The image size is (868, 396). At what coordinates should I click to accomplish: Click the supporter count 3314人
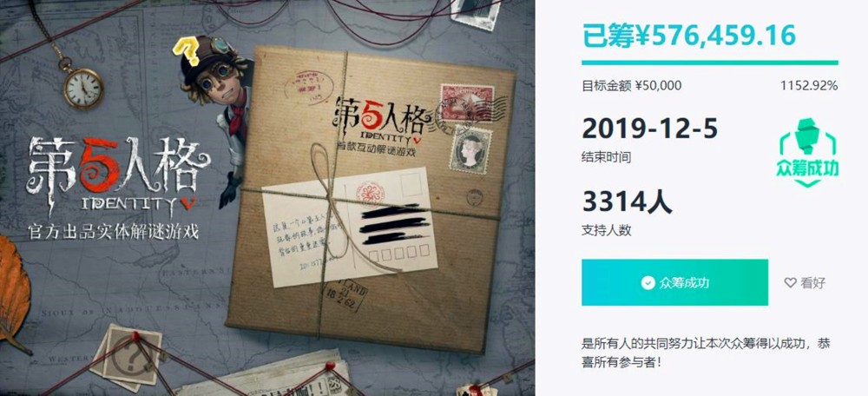tap(627, 201)
